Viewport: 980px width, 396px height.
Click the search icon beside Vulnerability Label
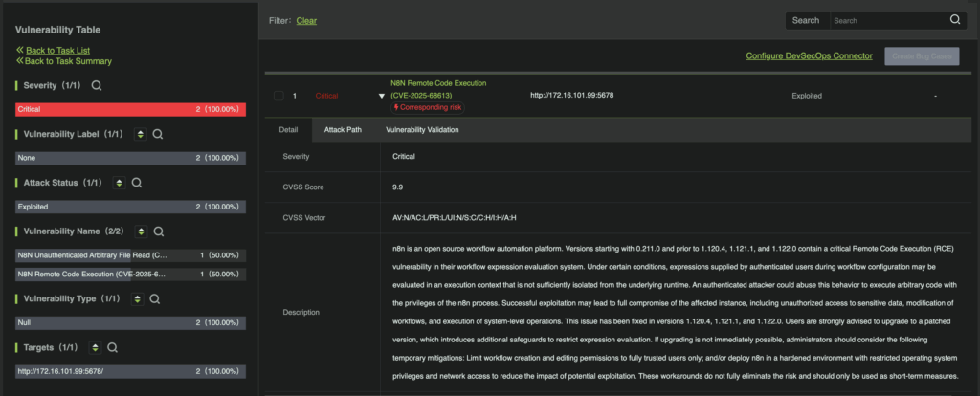160,134
